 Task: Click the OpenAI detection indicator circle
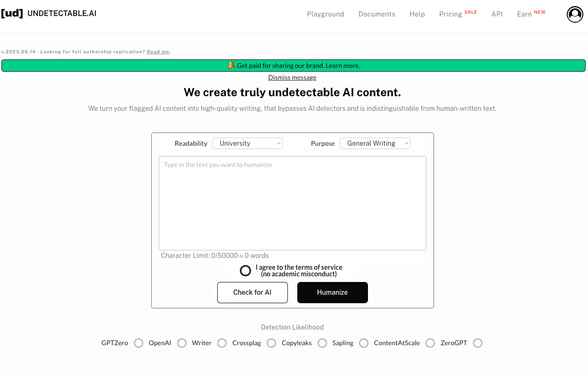click(x=182, y=343)
